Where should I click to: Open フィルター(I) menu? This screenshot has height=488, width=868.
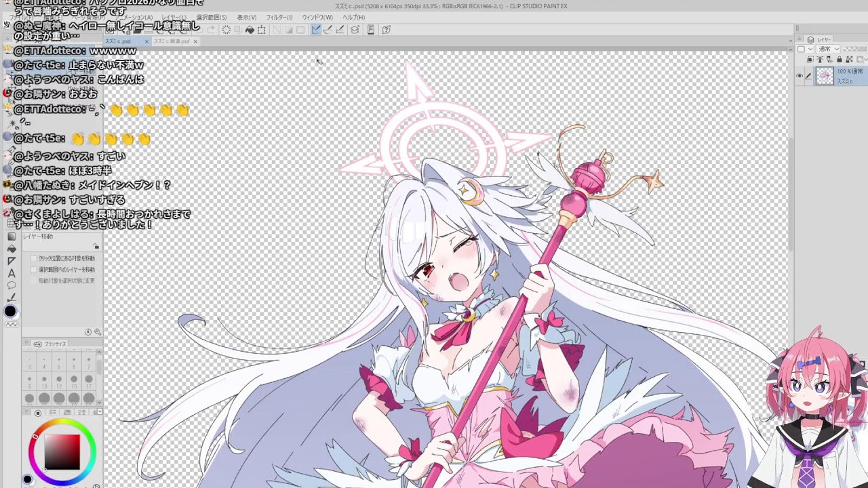click(279, 17)
